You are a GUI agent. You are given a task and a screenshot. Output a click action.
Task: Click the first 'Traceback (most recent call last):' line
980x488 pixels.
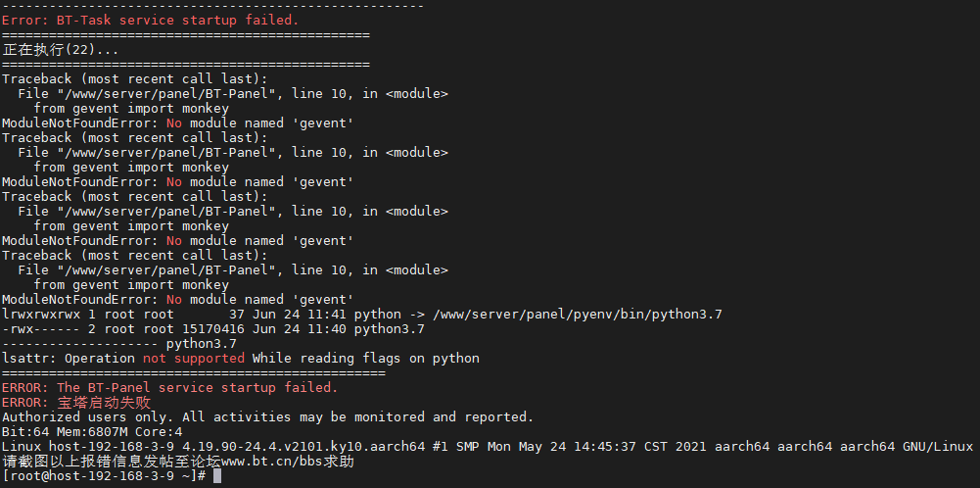135,78
